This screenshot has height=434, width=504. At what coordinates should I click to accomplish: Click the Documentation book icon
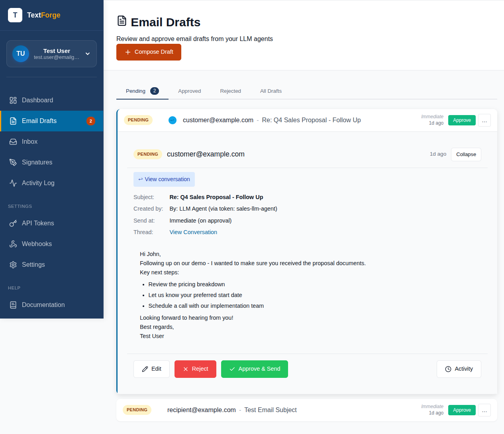tap(13, 305)
